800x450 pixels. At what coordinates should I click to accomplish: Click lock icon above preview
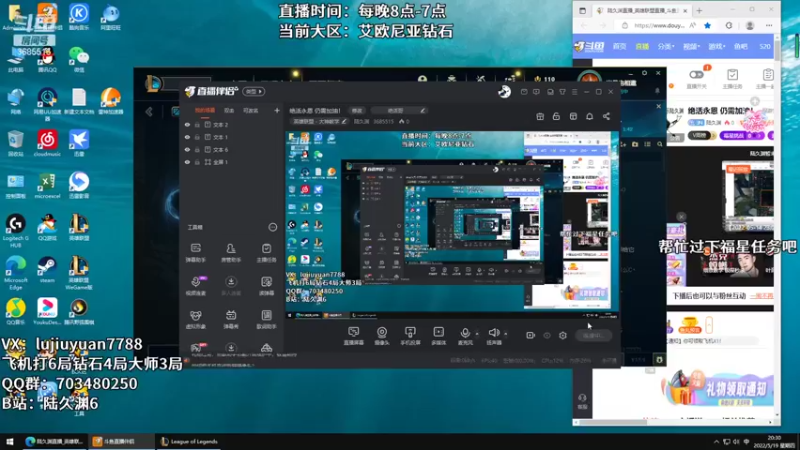click(556, 116)
